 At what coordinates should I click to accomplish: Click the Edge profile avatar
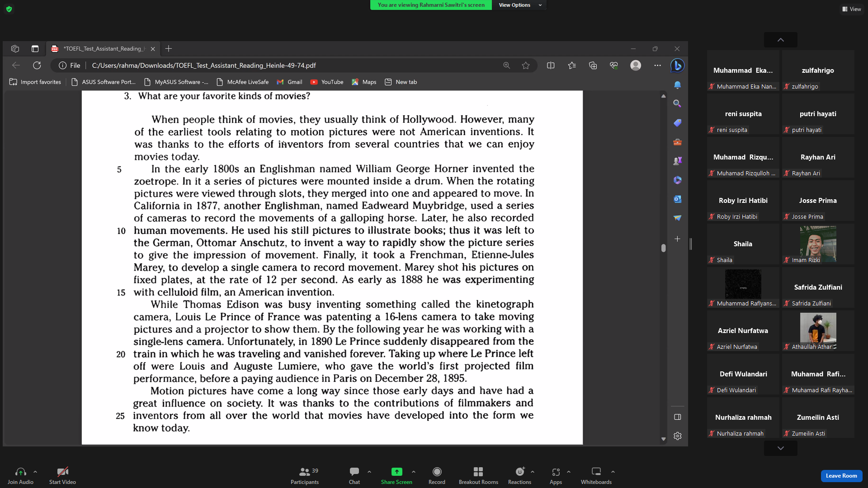click(636, 66)
